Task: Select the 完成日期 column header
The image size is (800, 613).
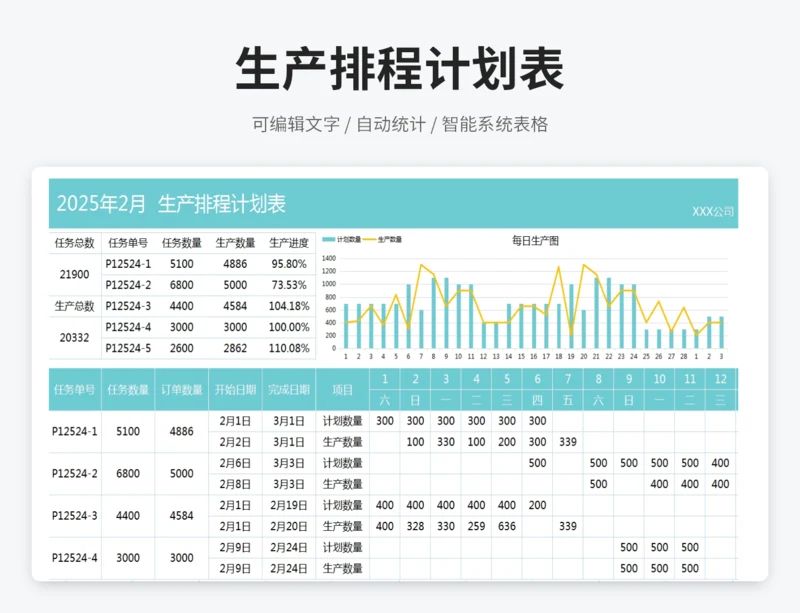Action: point(289,390)
